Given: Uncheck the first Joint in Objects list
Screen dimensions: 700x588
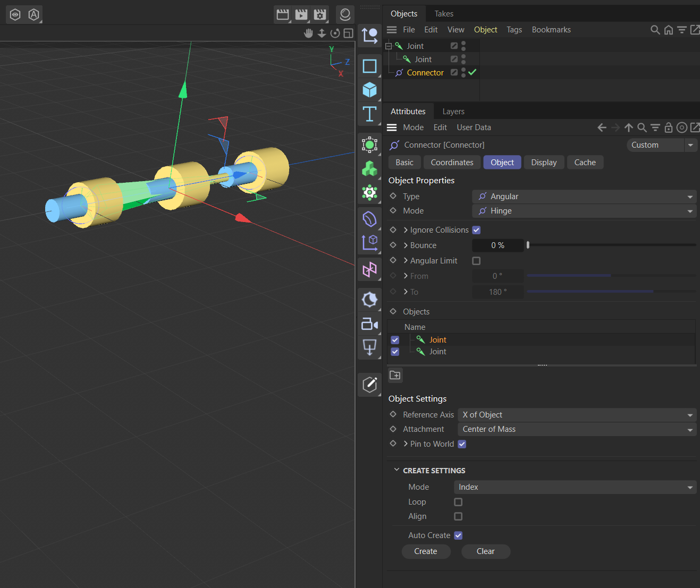Looking at the screenshot, I should pyautogui.click(x=395, y=340).
